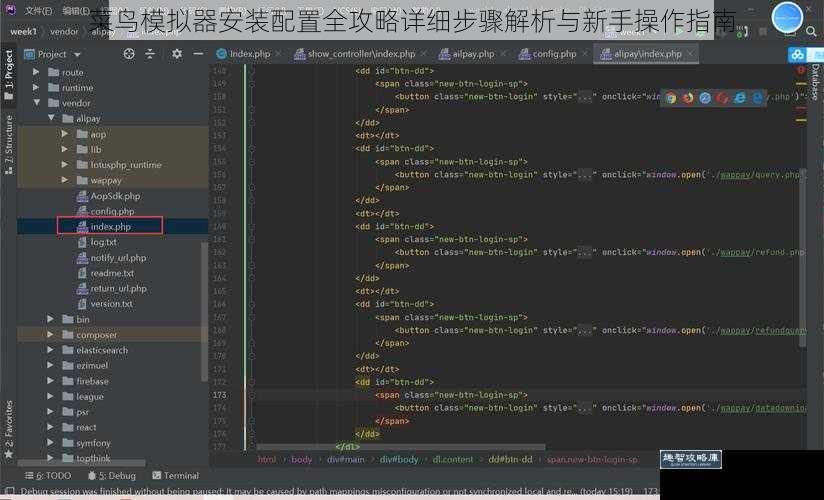Close the Index.php editor tab
Viewport: 824px width, 500px height.
coord(278,54)
